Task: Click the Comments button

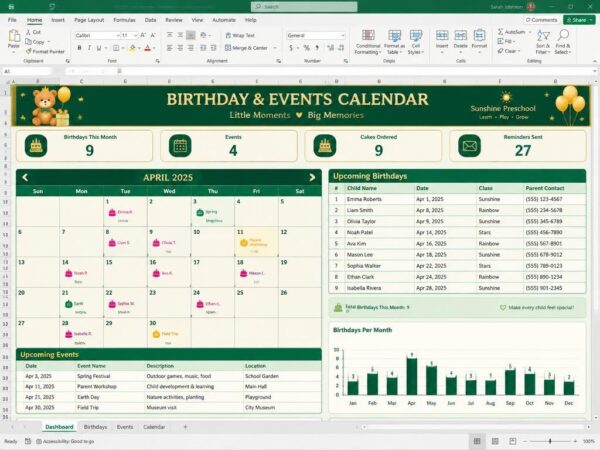Action: point(542,20)
